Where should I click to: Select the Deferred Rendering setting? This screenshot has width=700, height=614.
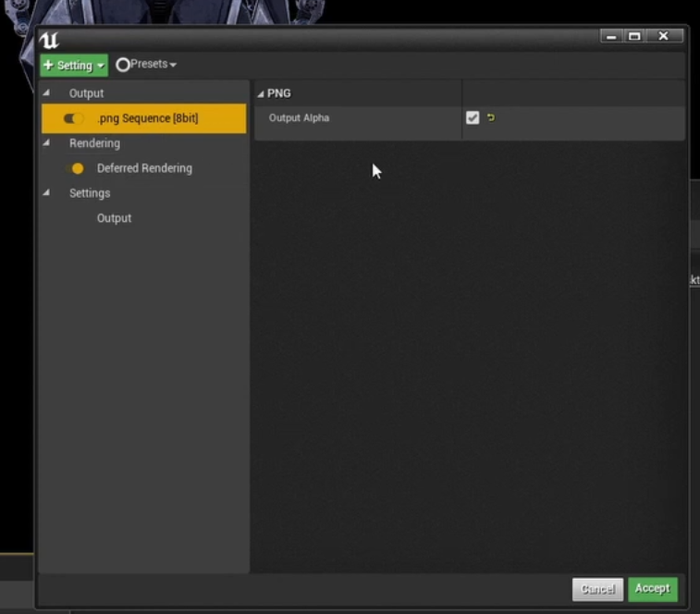pos(143,168)
